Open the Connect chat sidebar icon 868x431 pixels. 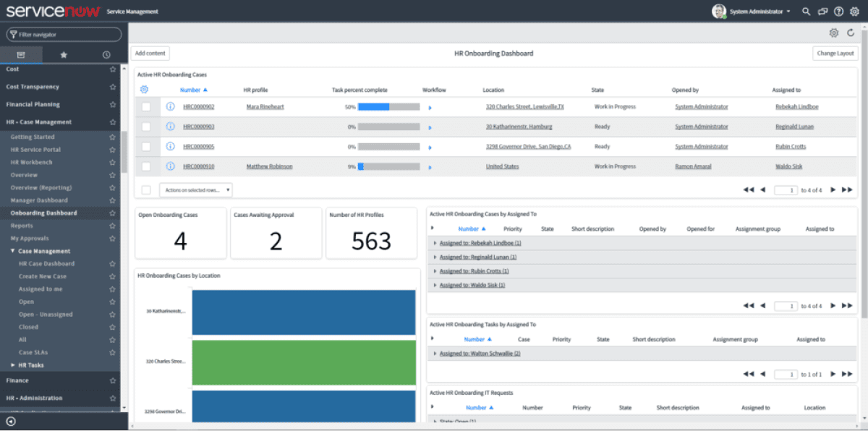click(x=822, y=12)
